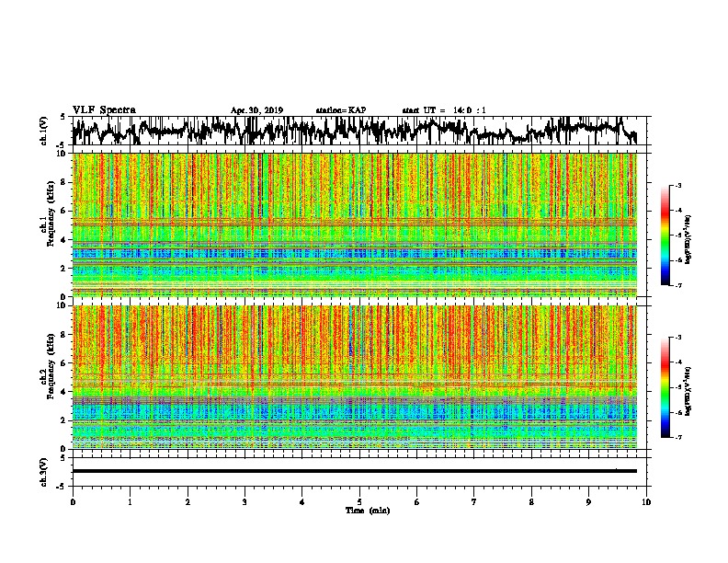
Task: Click time axis tick label "6"
Action: coord(417,502)
